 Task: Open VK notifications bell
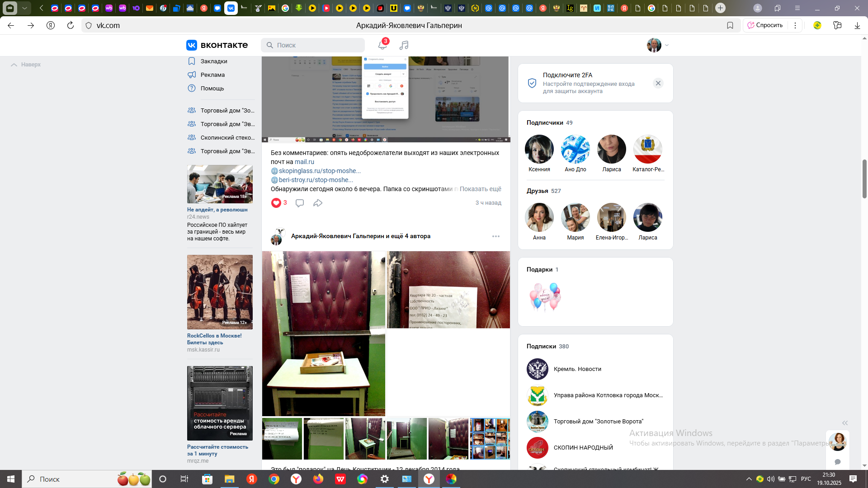[382, 45]
